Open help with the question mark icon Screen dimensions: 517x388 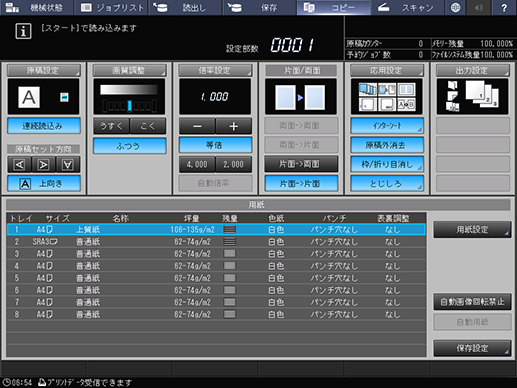[504, 7]
